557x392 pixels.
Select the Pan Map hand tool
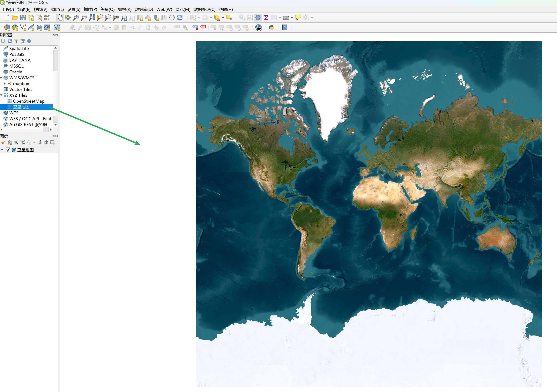click(x=60, y=18)
